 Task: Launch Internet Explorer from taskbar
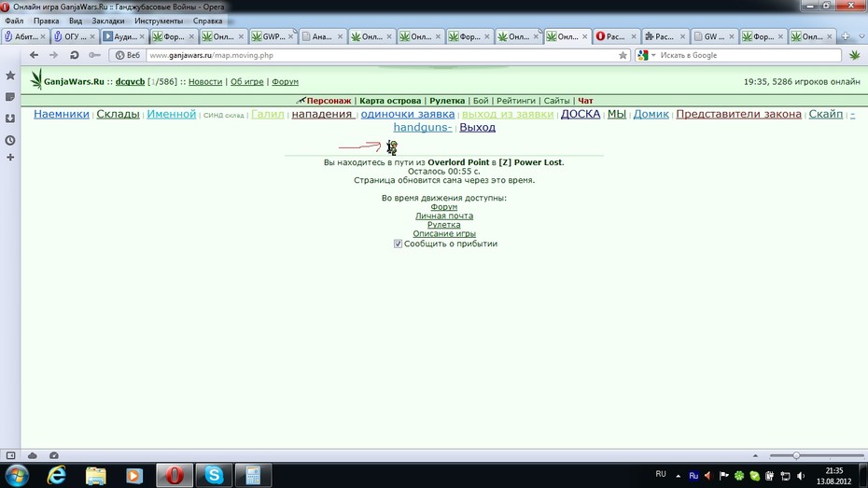[56, 475]
